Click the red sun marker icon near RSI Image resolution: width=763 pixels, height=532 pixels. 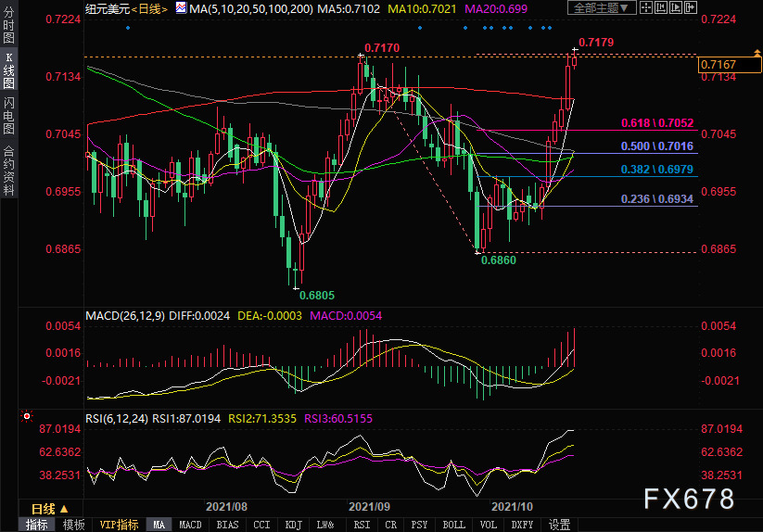click(x=27, y=416)
